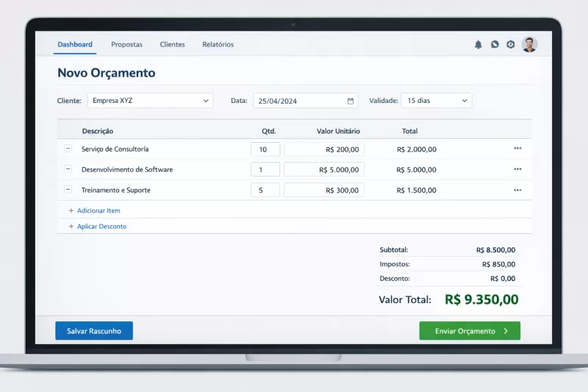This screenshot has width=588, height=392.
Task: Click the Valor Total amount R$ 9.350,00
Action: pos(481,300)
